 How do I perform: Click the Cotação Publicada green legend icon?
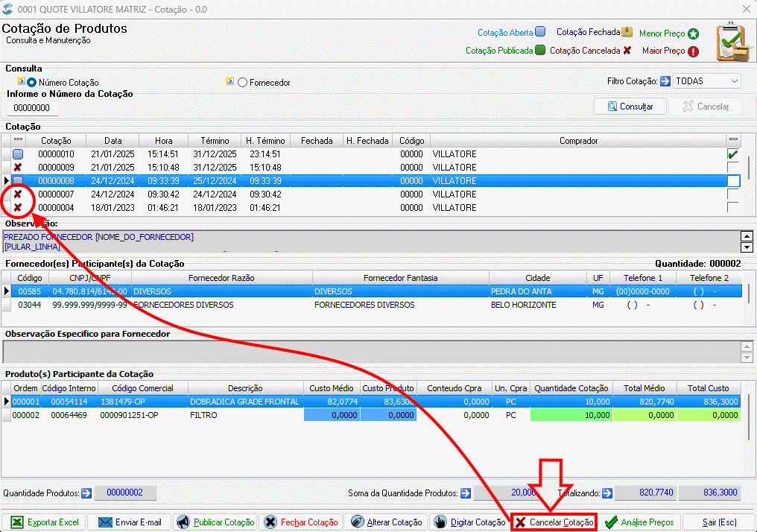click(540, 50)
